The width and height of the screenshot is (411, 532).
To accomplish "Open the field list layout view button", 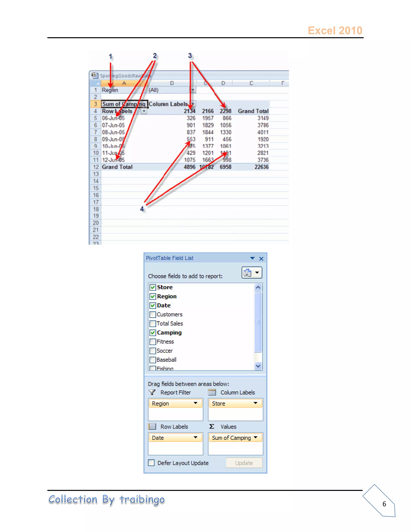I will pos(252,272).
